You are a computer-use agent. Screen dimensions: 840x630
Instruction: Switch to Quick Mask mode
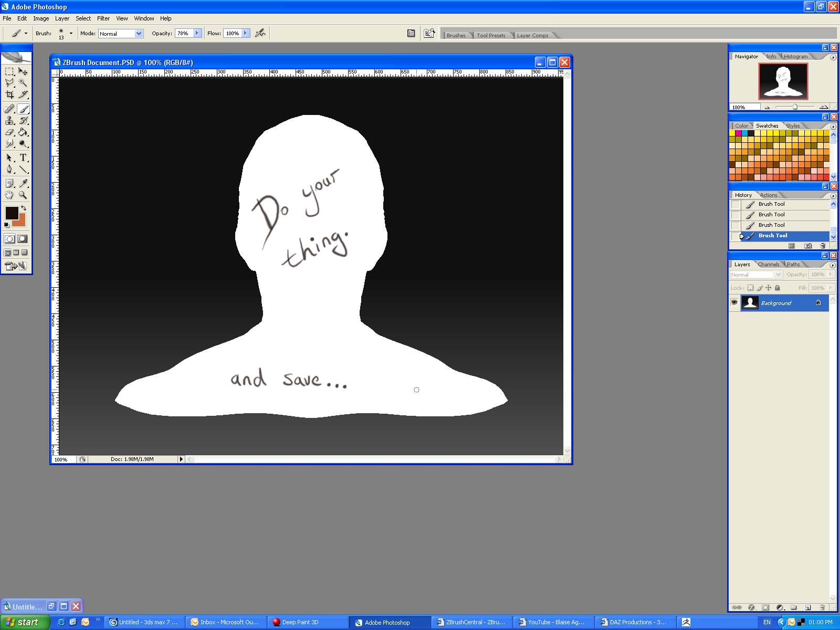[x=22, y=239]
